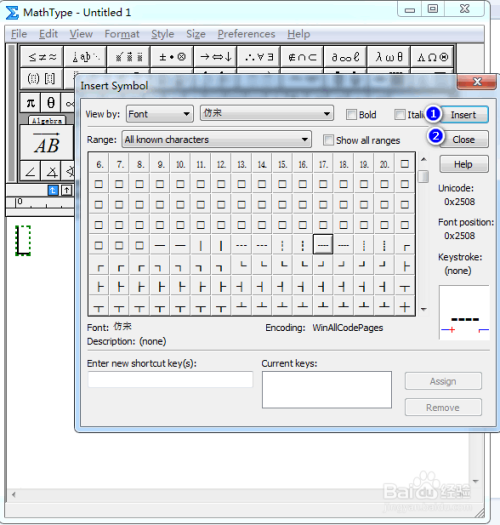Open the font name dropdown showing 仿宋
Image resolution: width=500 pixels, height=525 pixels.
coord(267,113)
